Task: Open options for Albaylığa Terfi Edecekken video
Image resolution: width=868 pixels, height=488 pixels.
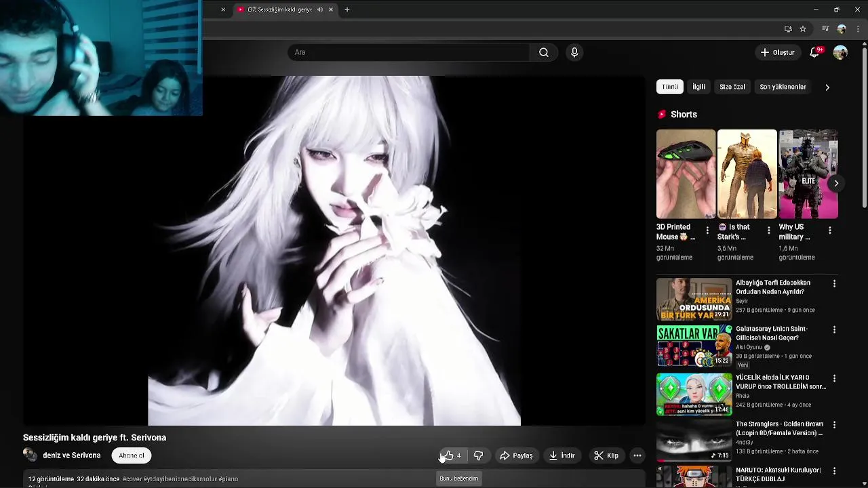Action: click(834, 284)
